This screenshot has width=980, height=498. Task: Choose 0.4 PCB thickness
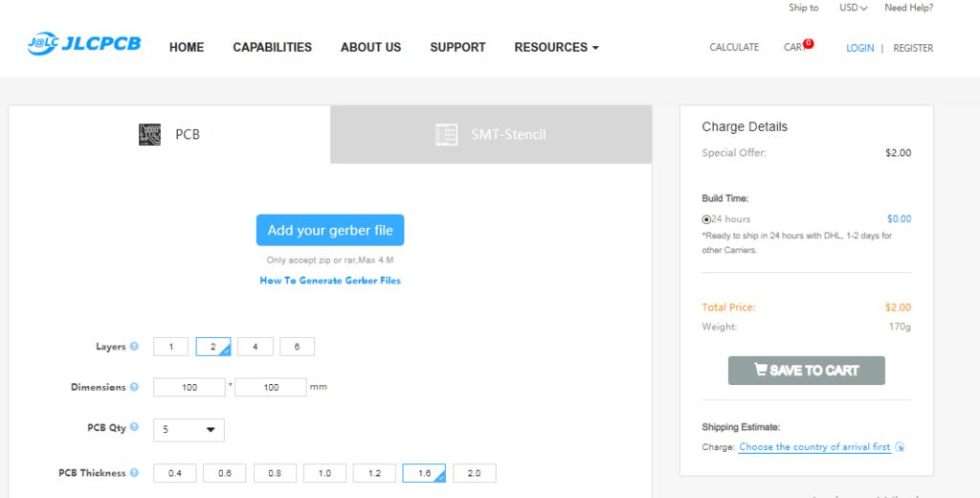pyautogui.click(x=175, y=473)
